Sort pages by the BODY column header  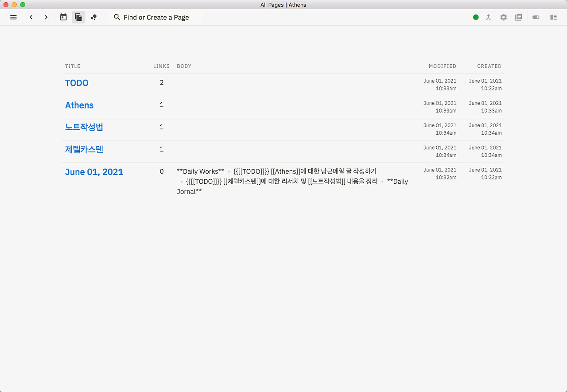[184, 66]
